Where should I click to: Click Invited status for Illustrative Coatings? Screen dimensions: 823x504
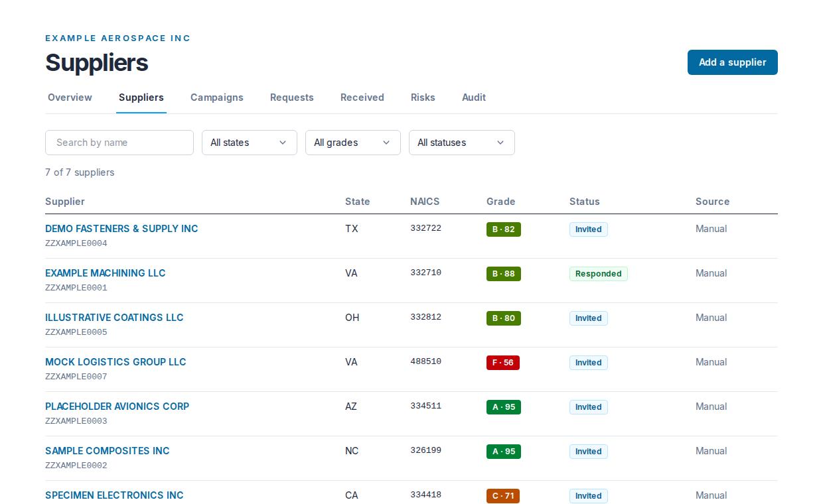coord(589,318)
